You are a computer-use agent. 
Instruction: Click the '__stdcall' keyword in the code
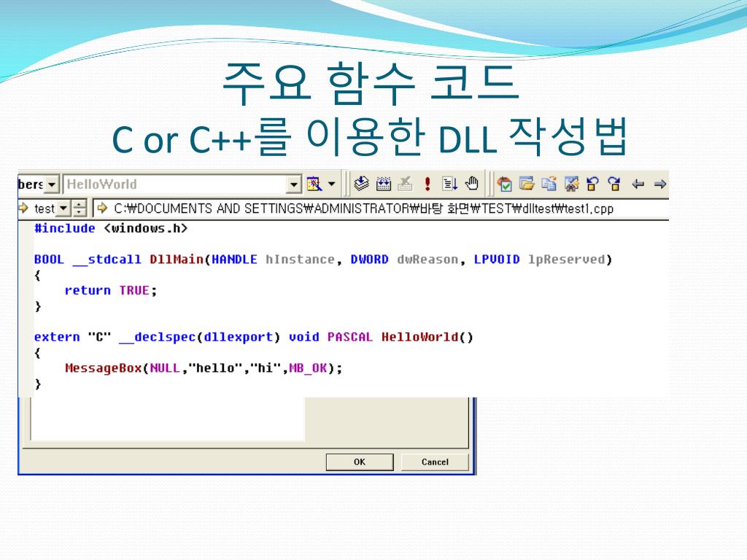(107, 260)
